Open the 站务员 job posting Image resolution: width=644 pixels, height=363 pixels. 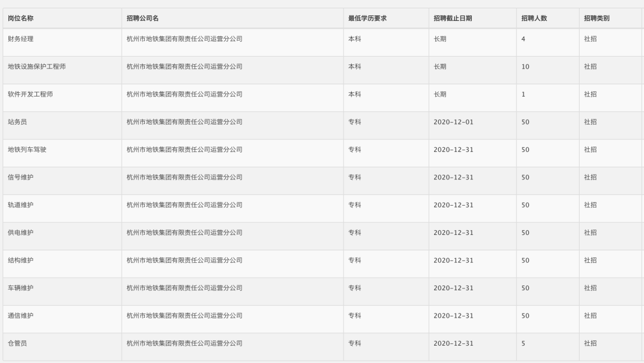[x=17, y=122]
